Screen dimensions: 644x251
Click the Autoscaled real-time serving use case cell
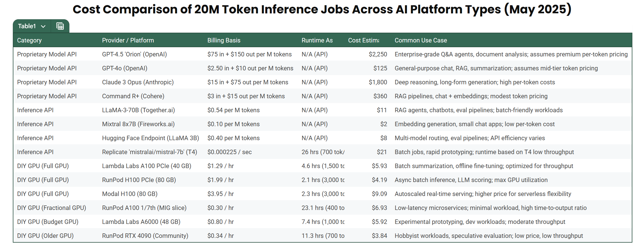[x=483, y=194]
